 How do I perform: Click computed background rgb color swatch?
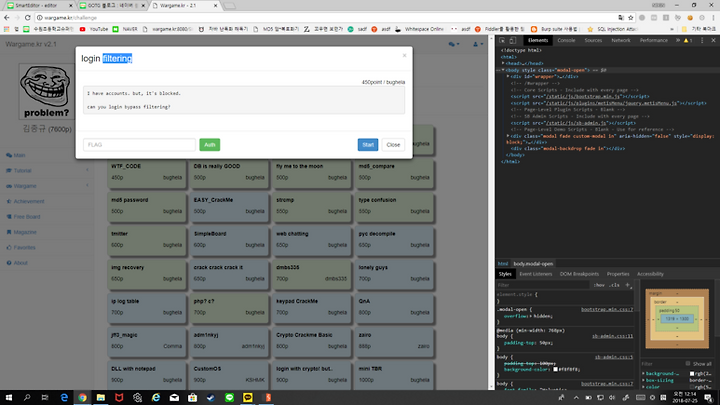692,374
